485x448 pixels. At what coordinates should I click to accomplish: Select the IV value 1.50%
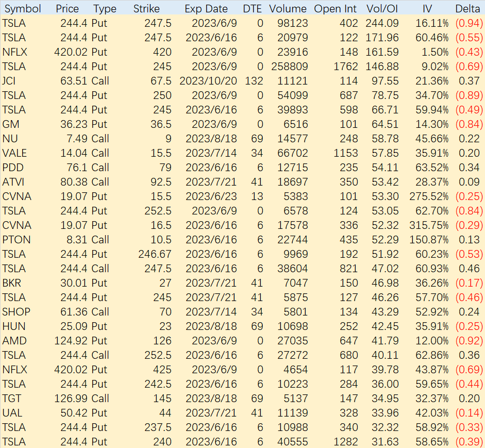coord(435,52)
